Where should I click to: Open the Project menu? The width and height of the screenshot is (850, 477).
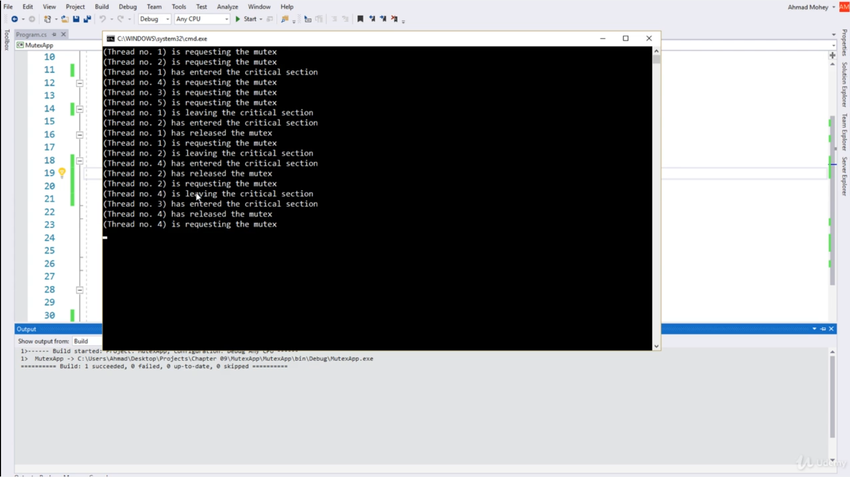tap(75, 7)
